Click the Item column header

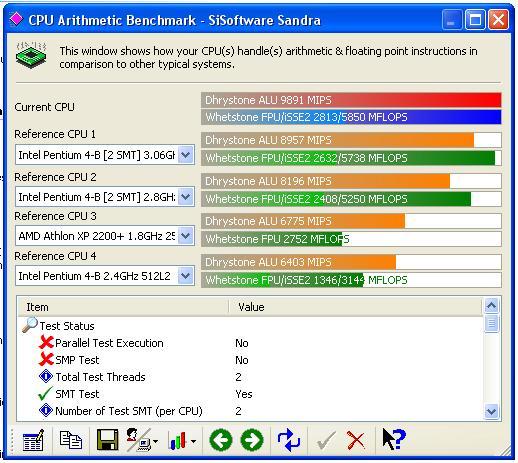[x=123, y=307]
